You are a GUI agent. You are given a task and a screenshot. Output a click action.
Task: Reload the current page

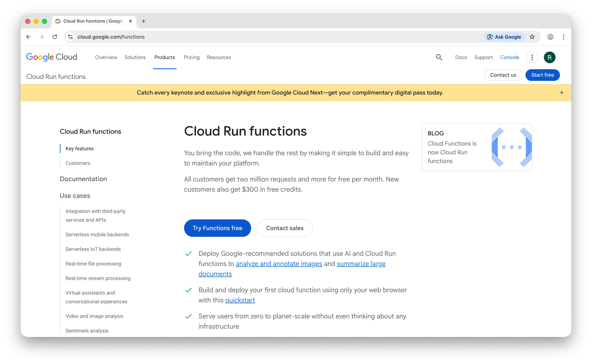(x=55, y=37)
